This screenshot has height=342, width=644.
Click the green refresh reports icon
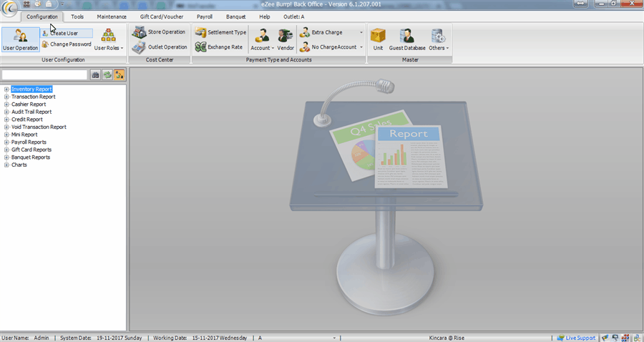107,74
